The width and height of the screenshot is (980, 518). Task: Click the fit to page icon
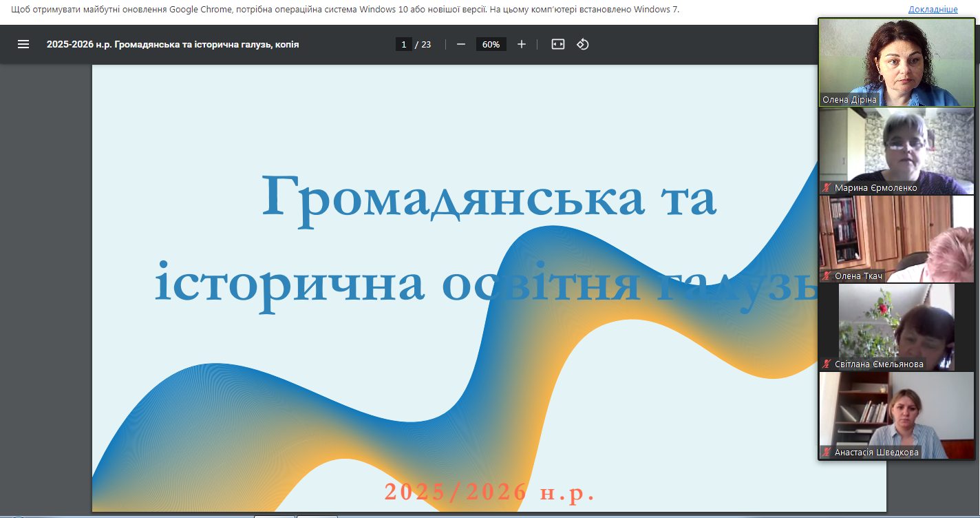(558, 44)
